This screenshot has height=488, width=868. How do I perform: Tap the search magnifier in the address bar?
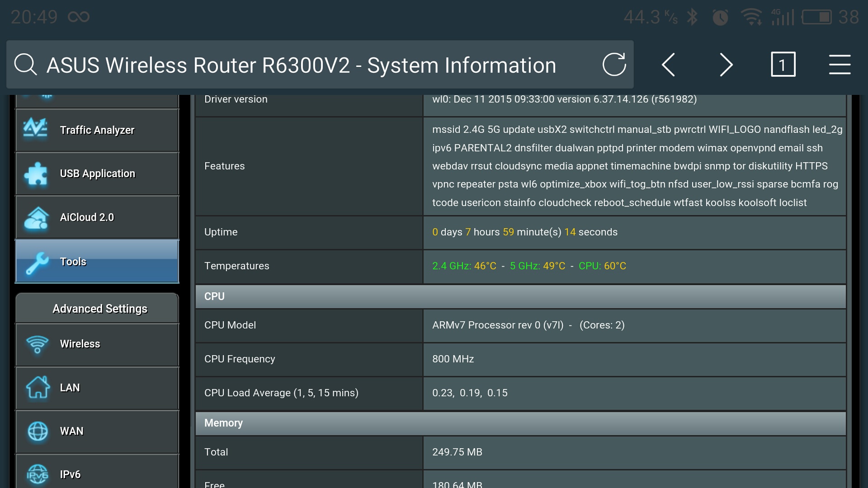[25, 65]
